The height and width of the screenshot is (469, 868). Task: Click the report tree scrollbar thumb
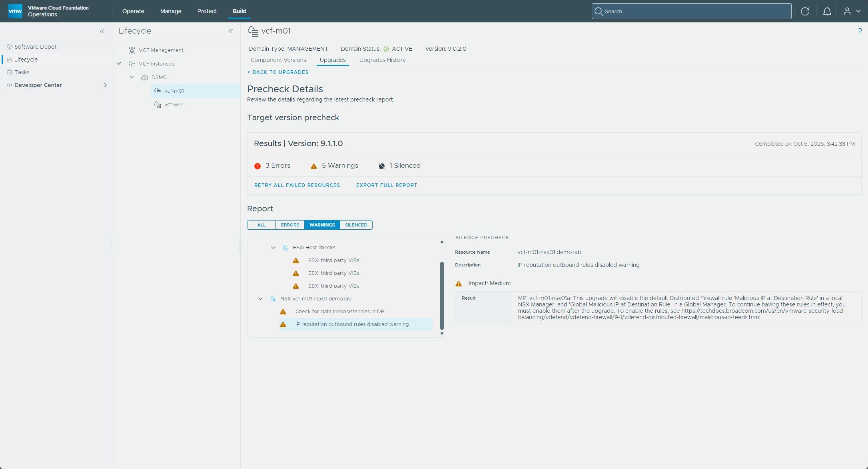point(442,296)
